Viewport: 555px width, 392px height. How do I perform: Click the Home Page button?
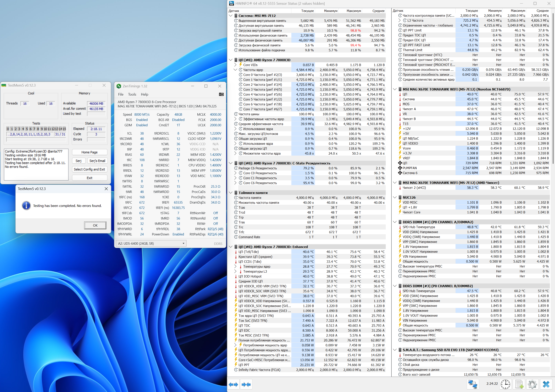tap(89, 152)
